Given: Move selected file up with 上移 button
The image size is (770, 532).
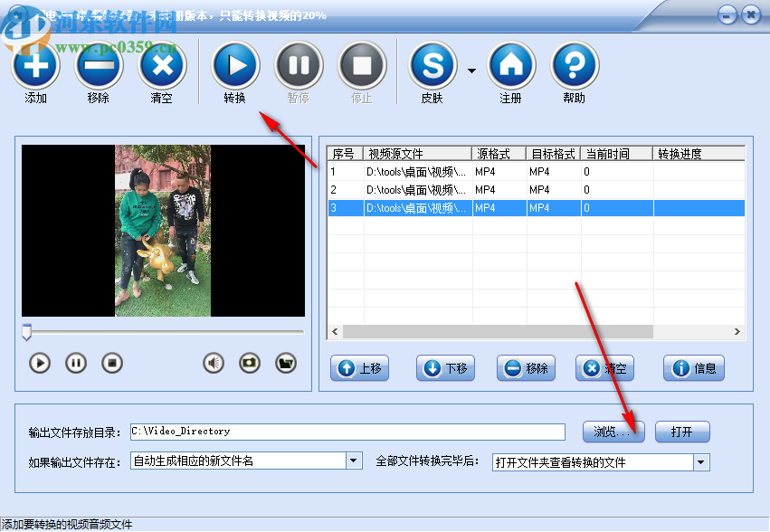Looking at the screenshot, I should (359, 368).
